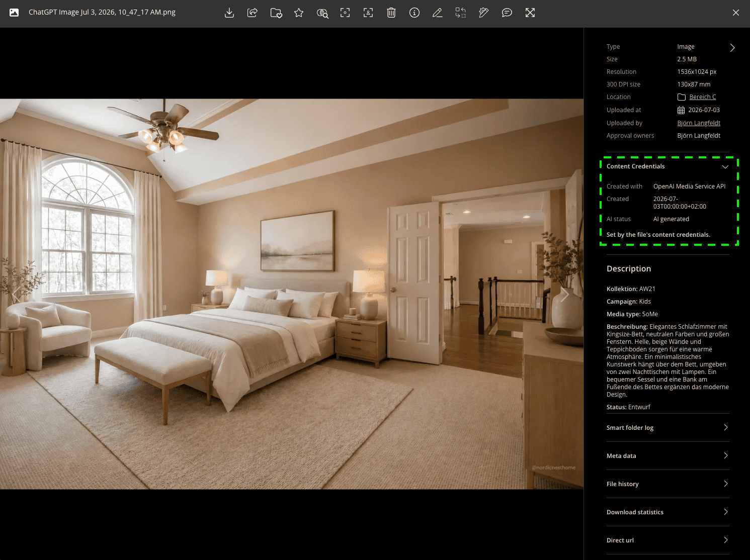Open face detection person-frame icon
The width and height of the screenshot is (750, 560).
[368, 13]
